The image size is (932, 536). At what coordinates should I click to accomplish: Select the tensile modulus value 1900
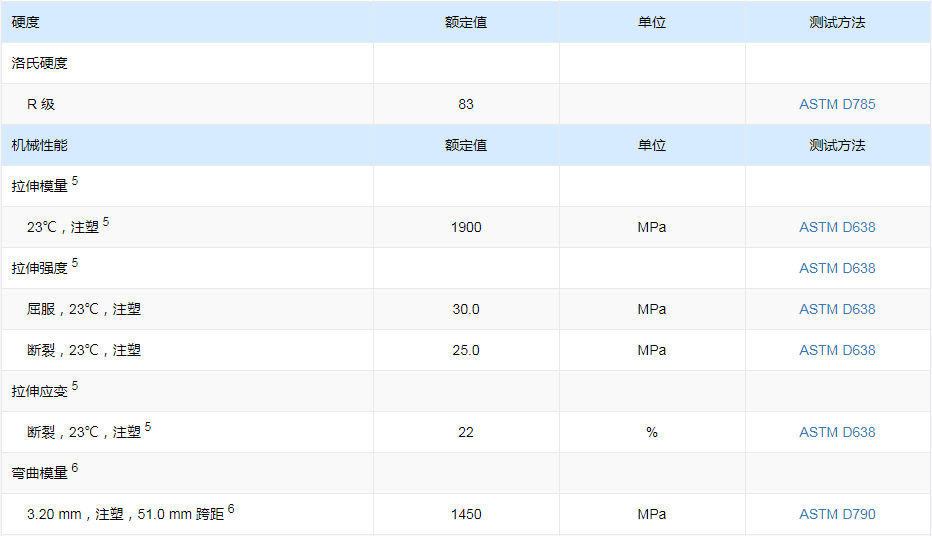(466, 227)
